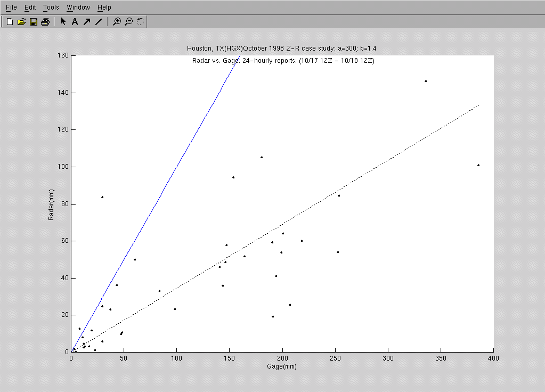Open the Edit menu
This screenshot has height=392, width=545.
(30, 7)
